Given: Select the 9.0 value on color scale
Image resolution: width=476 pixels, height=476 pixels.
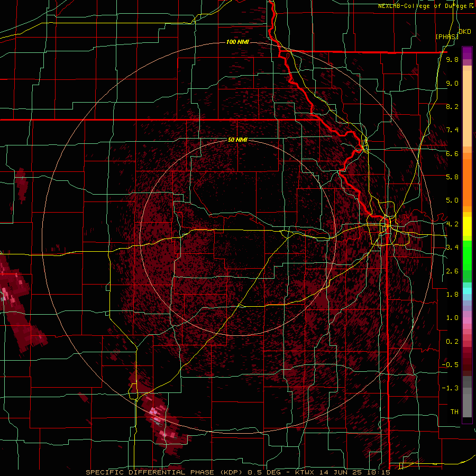Looking at the screenshot, I should click(452, 83).
